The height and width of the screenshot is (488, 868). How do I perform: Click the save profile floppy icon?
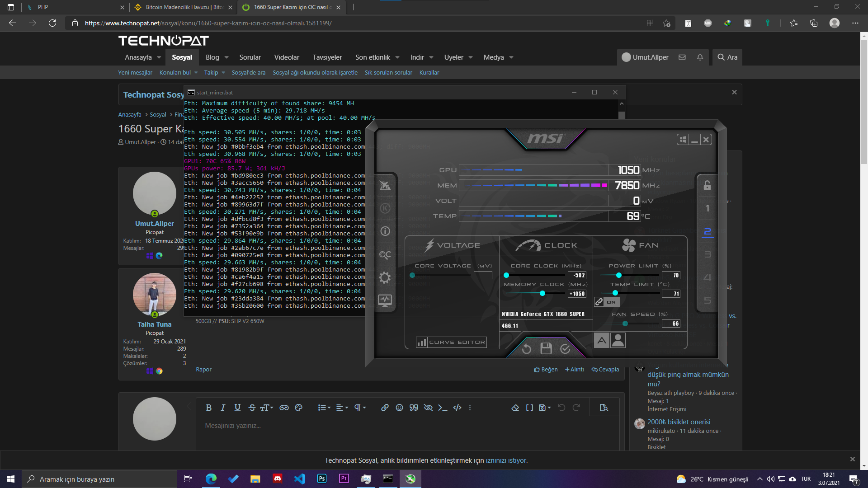point(546,348)
